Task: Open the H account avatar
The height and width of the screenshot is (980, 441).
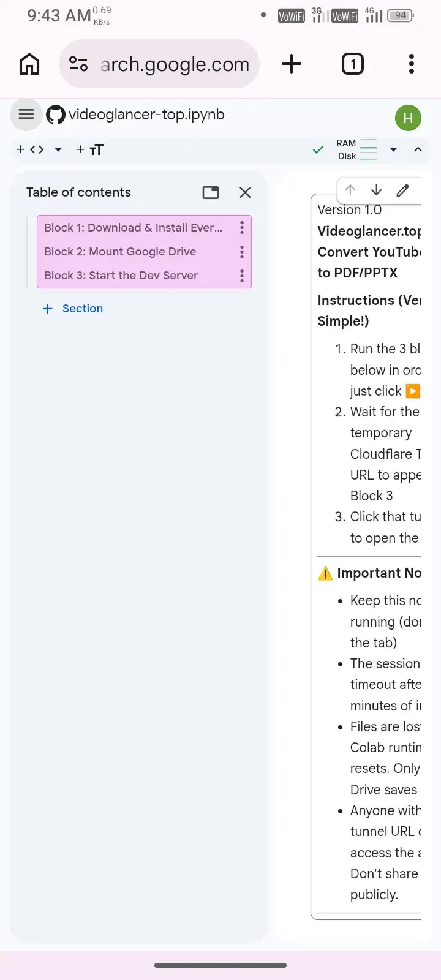Action: click(x=408, y=118)
